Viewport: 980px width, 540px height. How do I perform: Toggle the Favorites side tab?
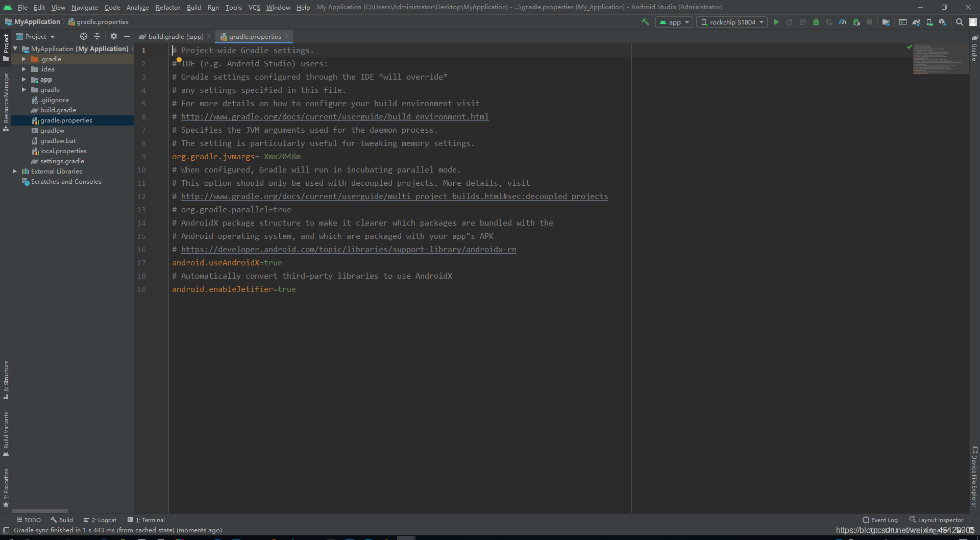[x=6, y=488]
